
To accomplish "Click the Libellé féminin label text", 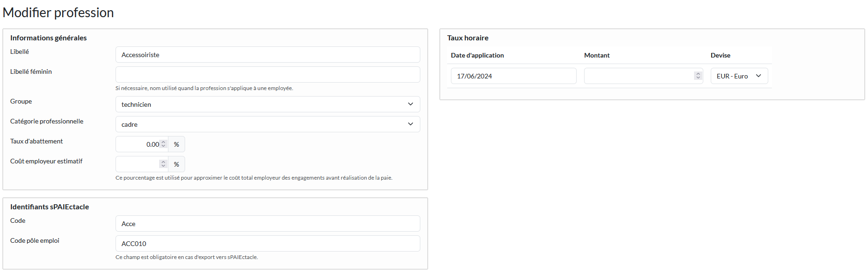I will click(31, 71).
